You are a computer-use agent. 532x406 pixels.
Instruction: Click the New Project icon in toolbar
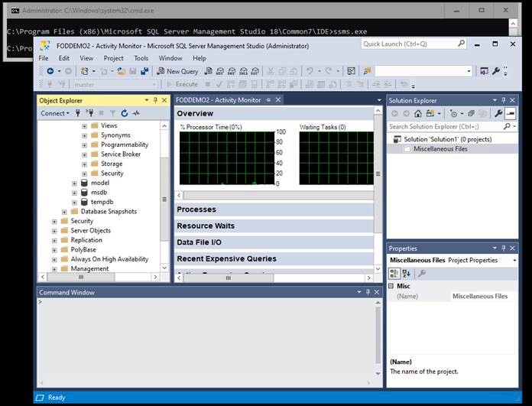click(x=84, y=71)
